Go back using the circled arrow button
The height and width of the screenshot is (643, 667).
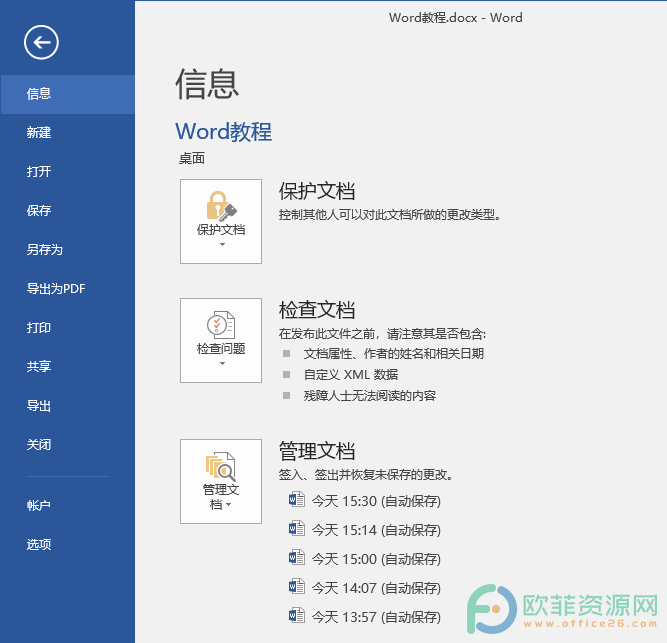coord(41,42)
